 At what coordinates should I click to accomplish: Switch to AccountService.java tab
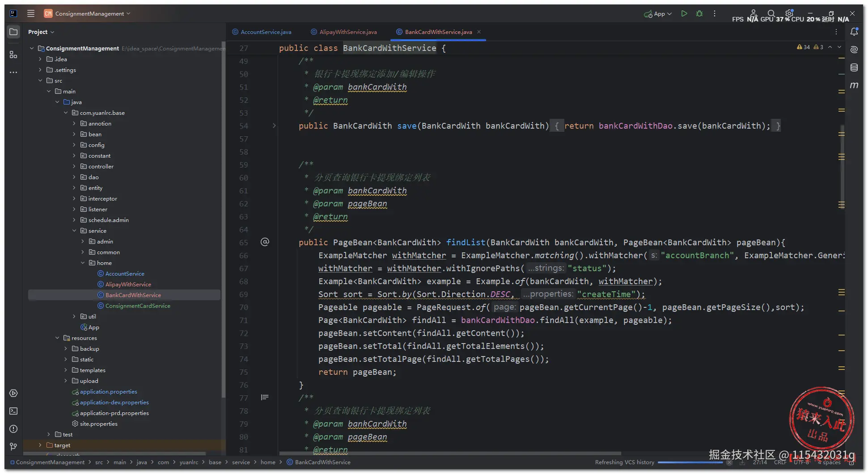pos(262,32)
